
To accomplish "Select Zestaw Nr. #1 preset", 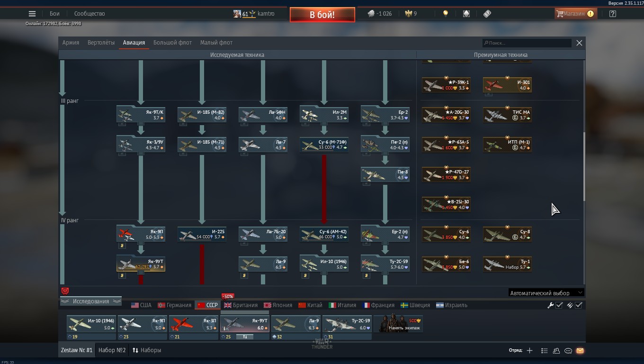I will (x=77, y=350).
